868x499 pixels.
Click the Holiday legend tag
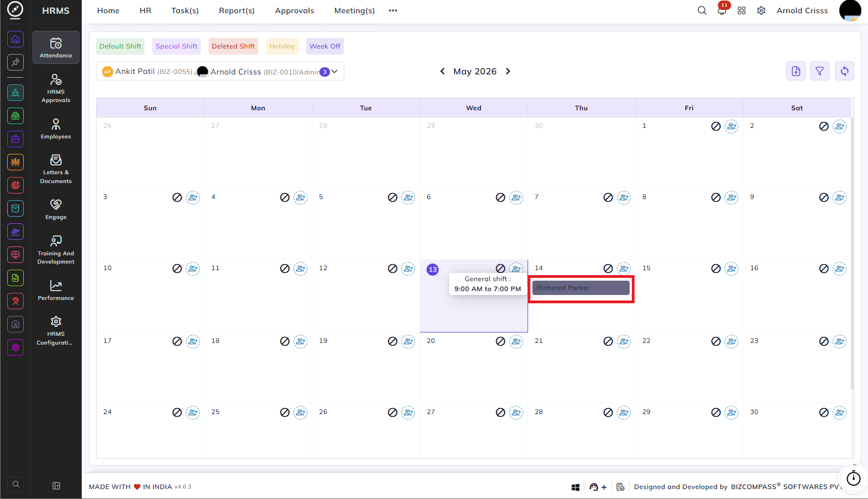pyautogui.click(x=282, y=46)
